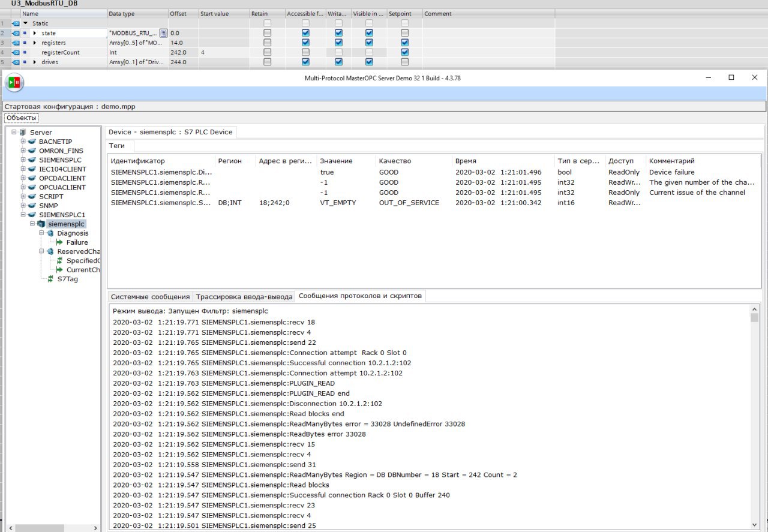This screenshot has height=532, width=768.
Task: Click the Diagnosis subdevice icon
Action: click(50, 233)
